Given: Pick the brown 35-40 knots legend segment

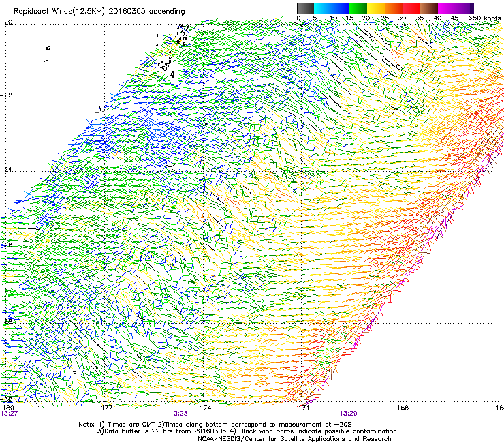Looking at the screenshot, I should [x=429, y=8].
